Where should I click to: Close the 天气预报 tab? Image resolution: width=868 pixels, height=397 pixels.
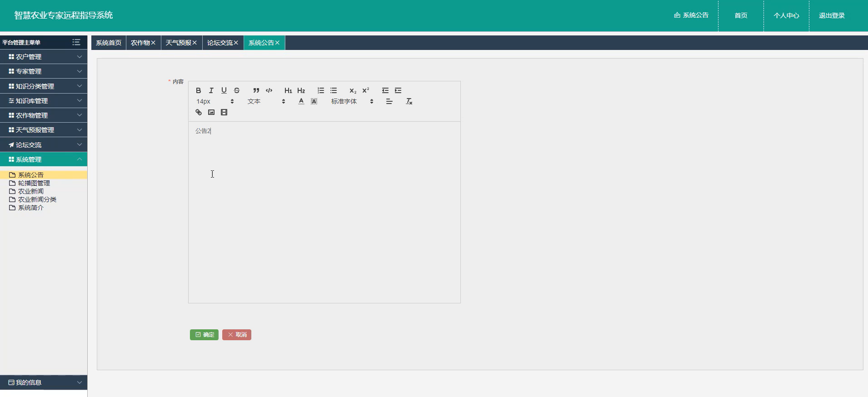coord(195,43)
